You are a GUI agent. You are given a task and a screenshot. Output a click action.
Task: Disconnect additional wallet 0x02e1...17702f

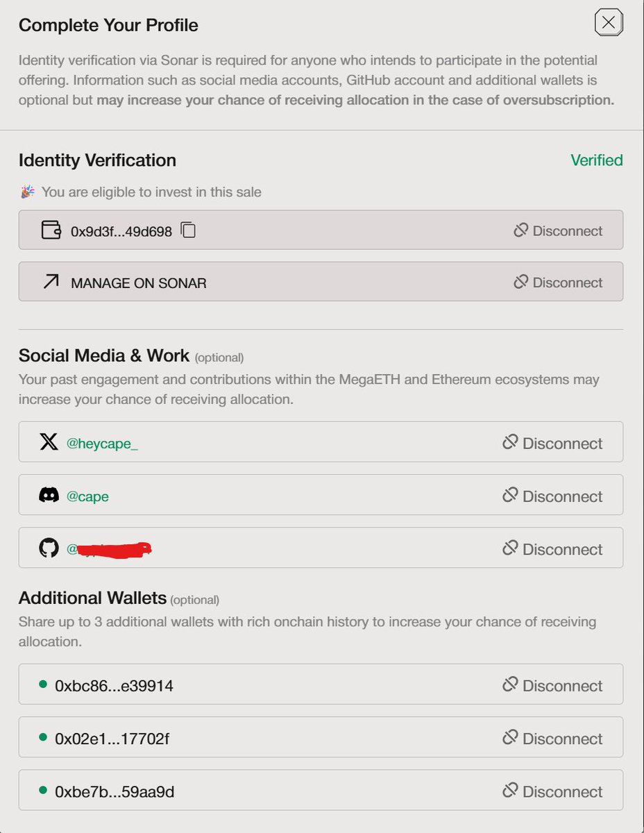[552, 739]
